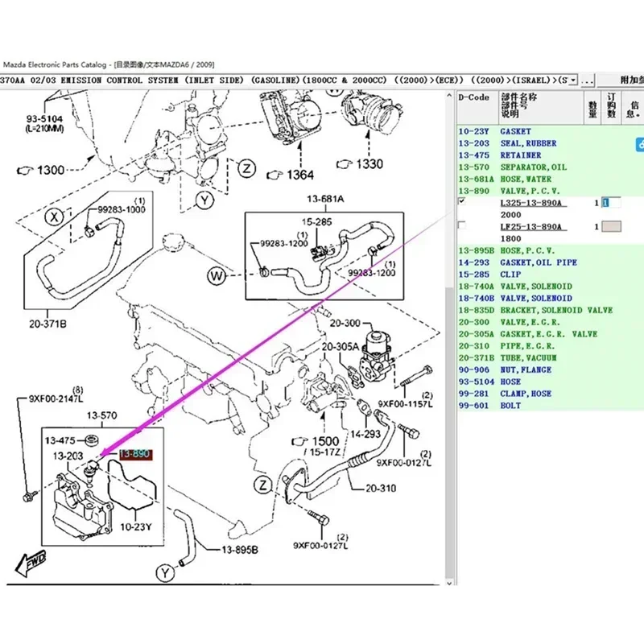Screen dimensions: 644x644
Task: Select the 13-681A HOSE, WATER row
Action: 551,179
